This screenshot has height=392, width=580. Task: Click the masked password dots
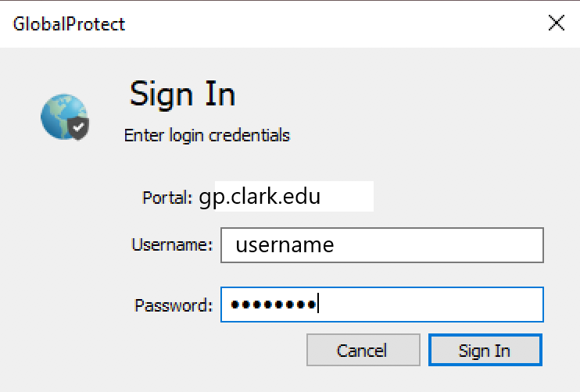point(274,305)
